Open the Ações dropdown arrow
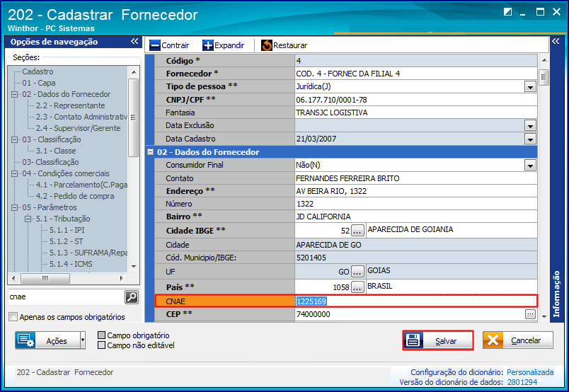 tap(83, 340)
